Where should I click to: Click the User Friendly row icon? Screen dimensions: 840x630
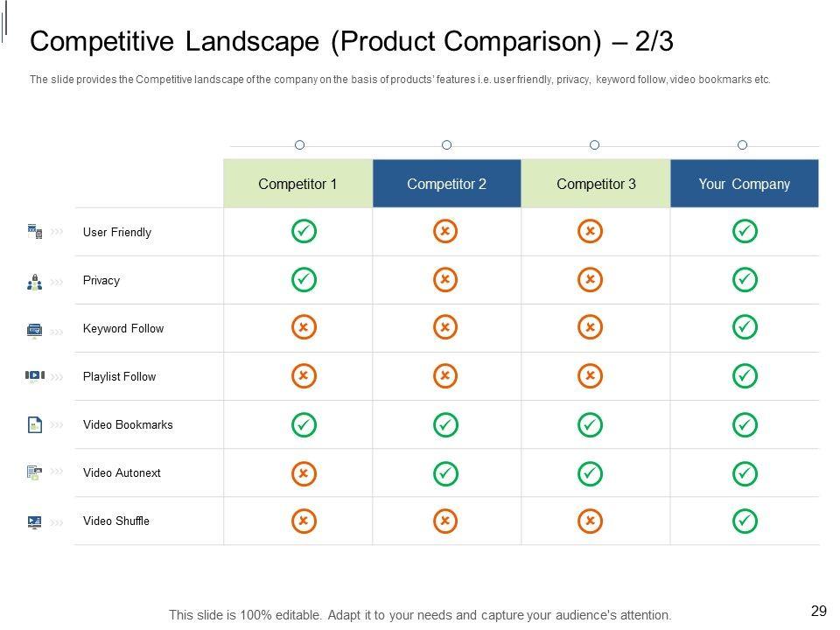[35, 231]
